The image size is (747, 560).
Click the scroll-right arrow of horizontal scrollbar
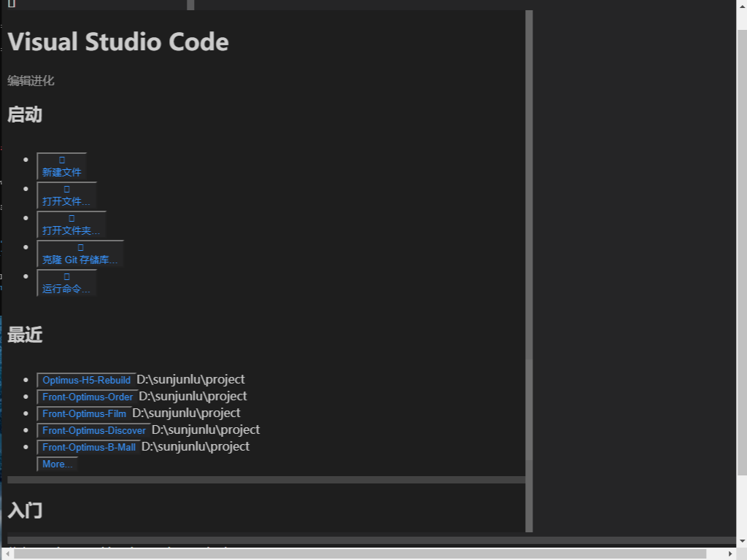[x=730, y=554]
